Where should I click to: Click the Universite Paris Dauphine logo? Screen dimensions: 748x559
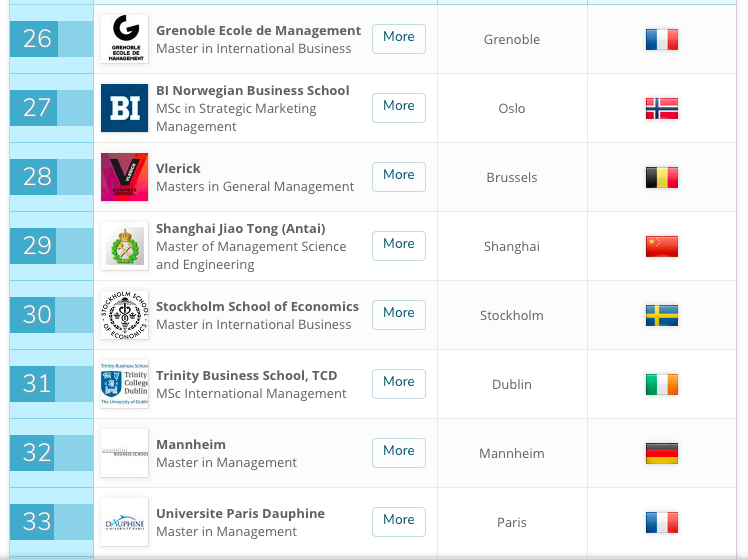(x=124, y=522)
